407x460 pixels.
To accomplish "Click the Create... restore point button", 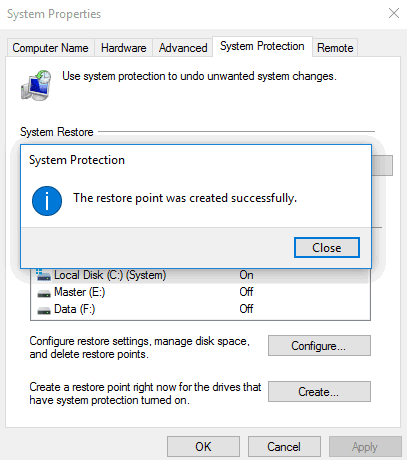I will click(319, 392).
